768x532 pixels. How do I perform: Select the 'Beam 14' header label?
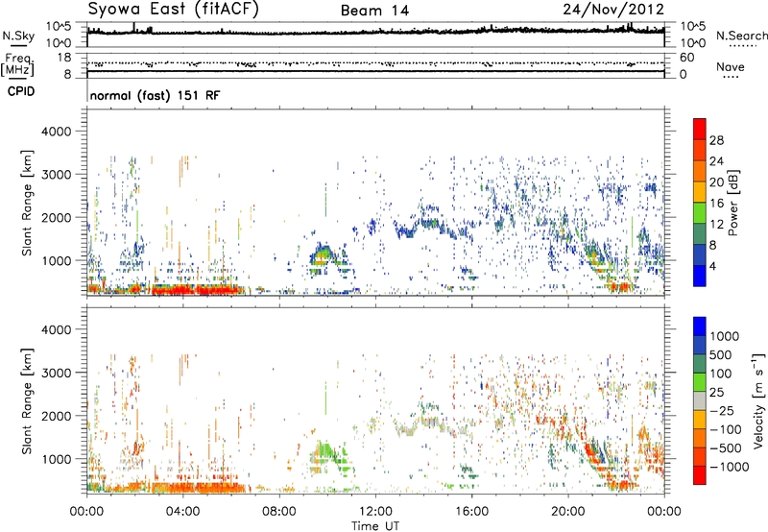(375, 11)
